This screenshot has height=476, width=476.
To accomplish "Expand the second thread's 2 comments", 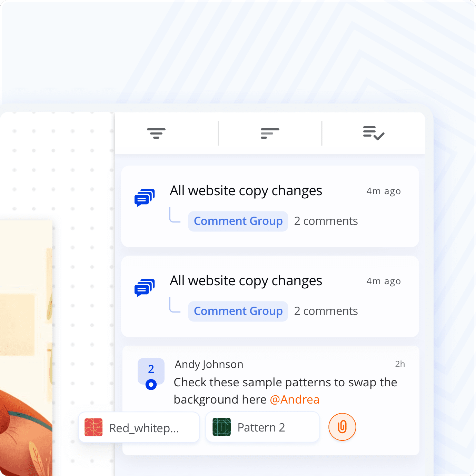I will pyautogui.click(x=326, y=311).
